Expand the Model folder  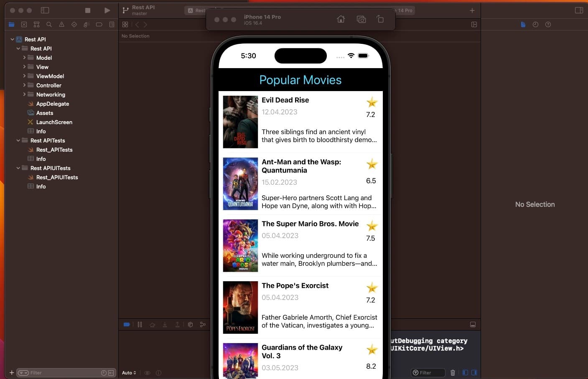point(24,58)
